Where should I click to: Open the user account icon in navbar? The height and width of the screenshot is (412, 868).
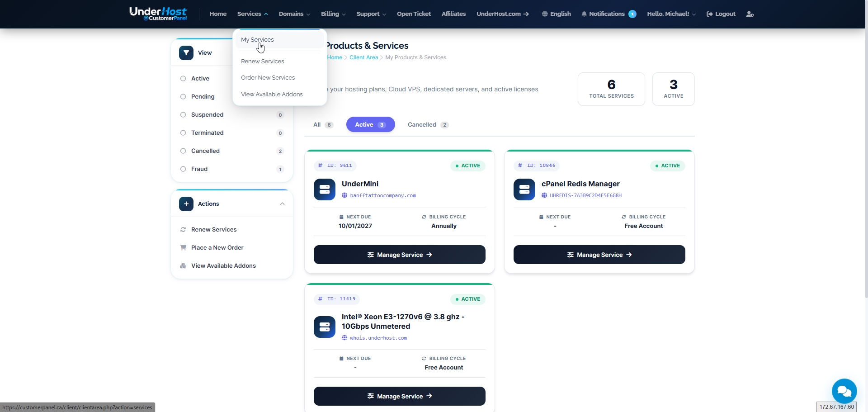pos(750,14)
